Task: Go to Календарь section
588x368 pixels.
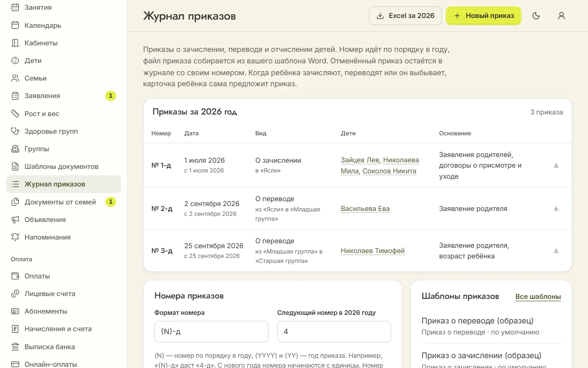Action: pos(63,25)
